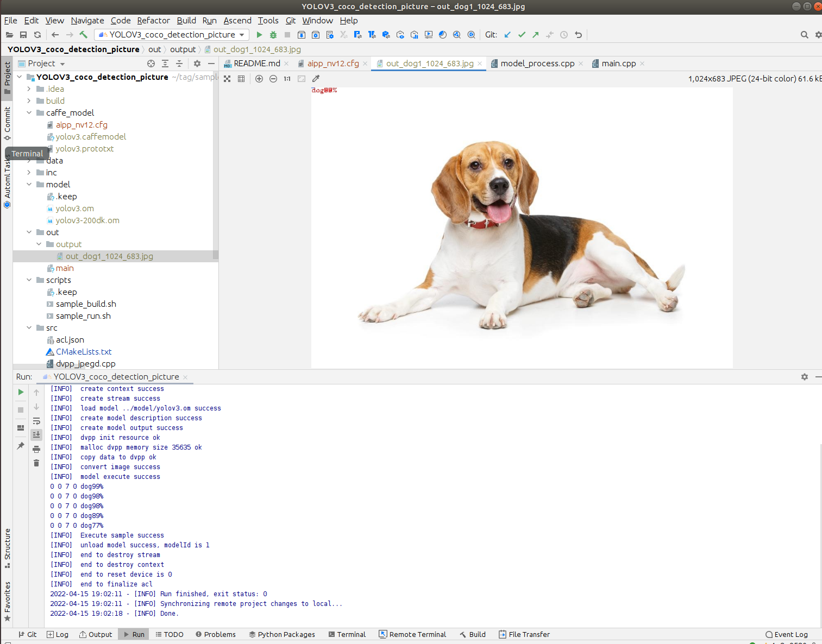Viewport: 822px width, 644px height.
Task: Select the color picker eyedropper tool
Action: click(316, 79)
